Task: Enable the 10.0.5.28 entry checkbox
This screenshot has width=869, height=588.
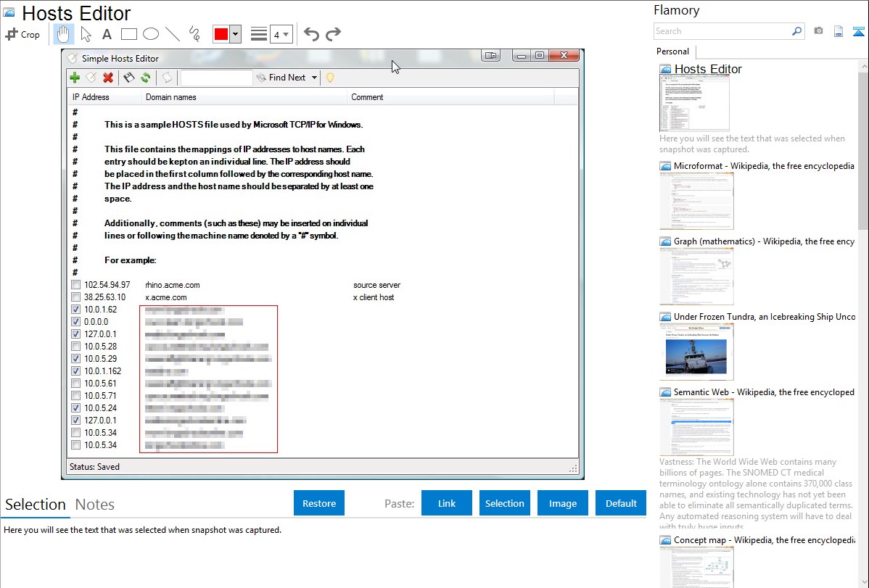Action: pos(76,347)
